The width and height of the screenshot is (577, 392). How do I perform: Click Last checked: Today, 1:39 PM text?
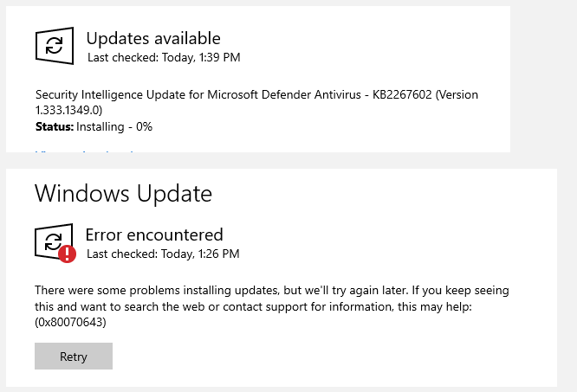[164, 58]
